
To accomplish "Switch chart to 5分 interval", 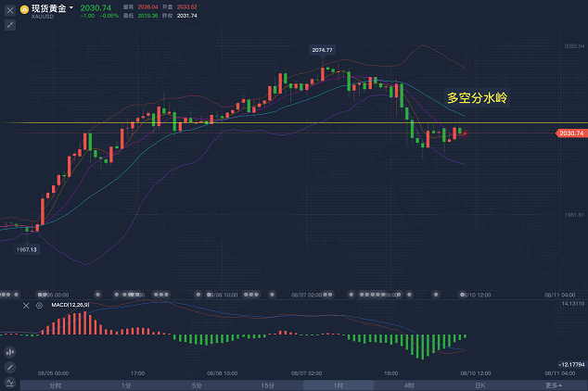I will pyautogui.click(x=197, y=385).
